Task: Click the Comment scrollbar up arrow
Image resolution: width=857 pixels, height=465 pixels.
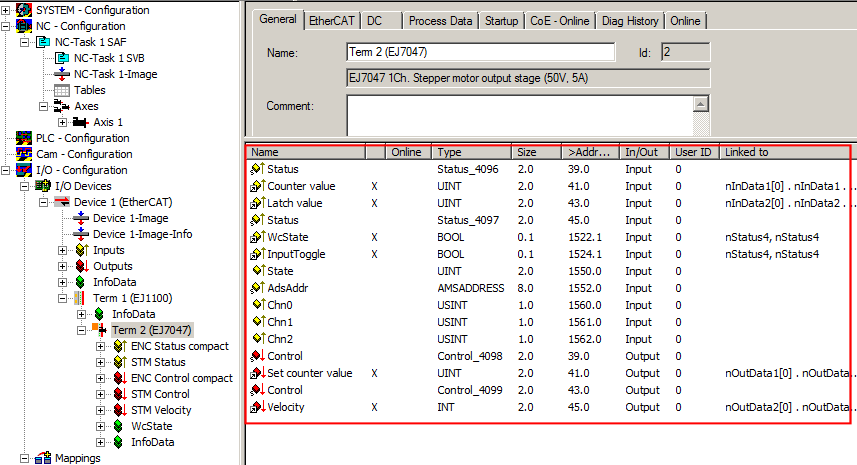Action: [701, 104]
